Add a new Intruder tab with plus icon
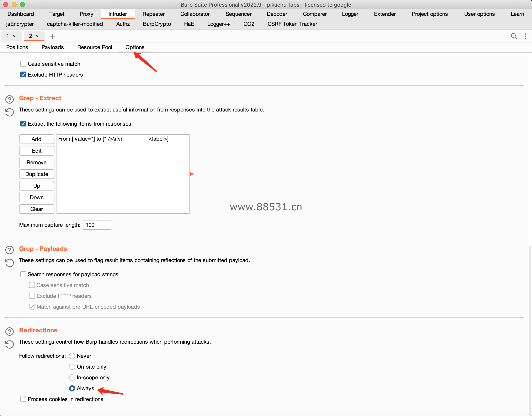 click(52, 36)
